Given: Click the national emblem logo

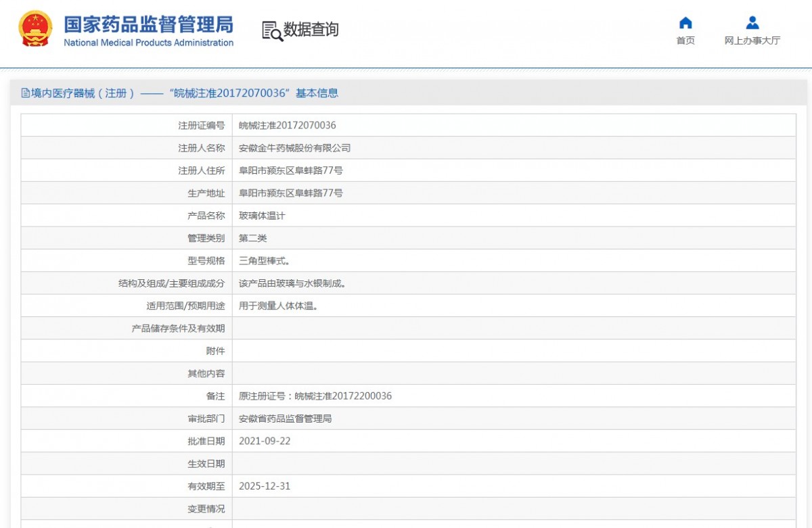Looking at the screenshot, I should coord(35,28).
